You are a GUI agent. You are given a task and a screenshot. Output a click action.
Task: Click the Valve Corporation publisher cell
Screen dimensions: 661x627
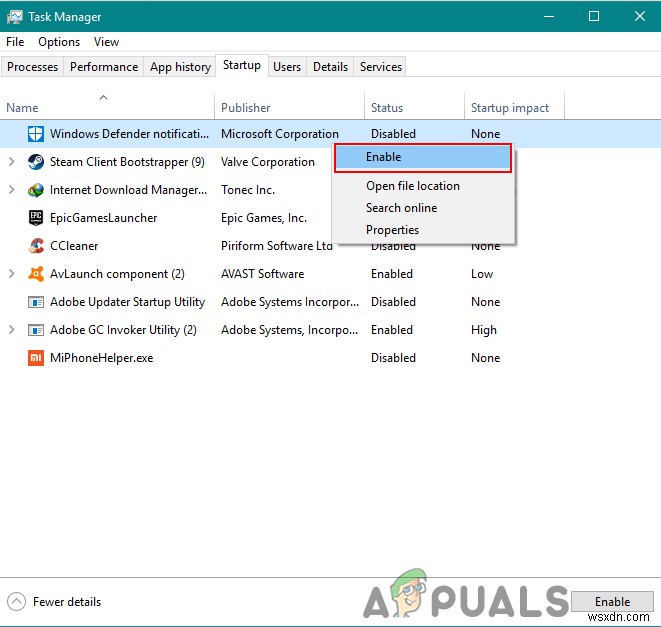[268, 162]
